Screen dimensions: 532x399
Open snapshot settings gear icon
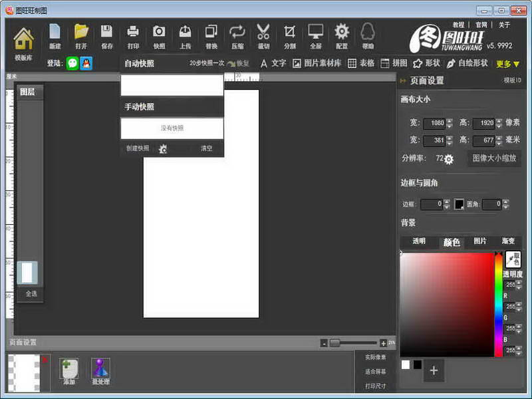coord(163,148)
